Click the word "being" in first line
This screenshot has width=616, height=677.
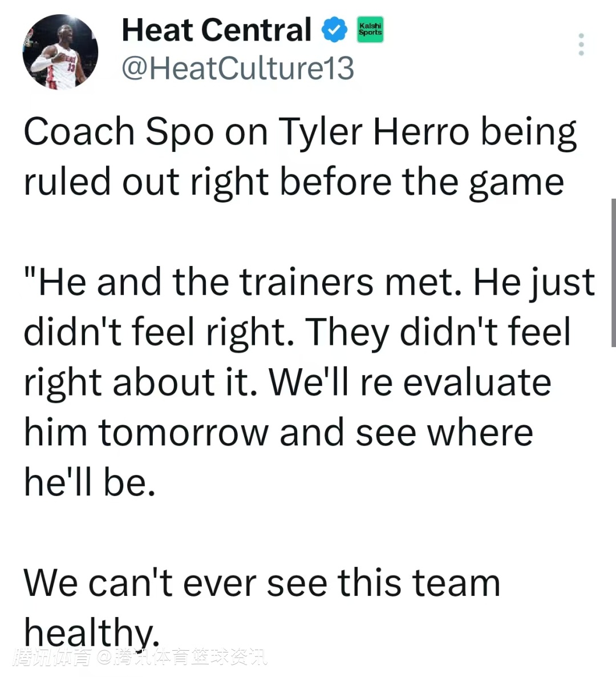528,133
